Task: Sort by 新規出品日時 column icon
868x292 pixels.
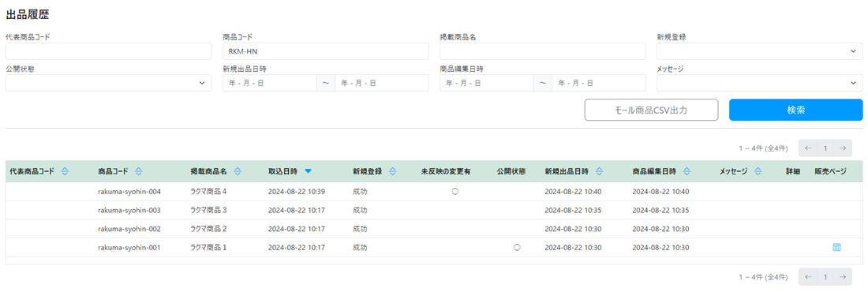Action: [599, 172]
